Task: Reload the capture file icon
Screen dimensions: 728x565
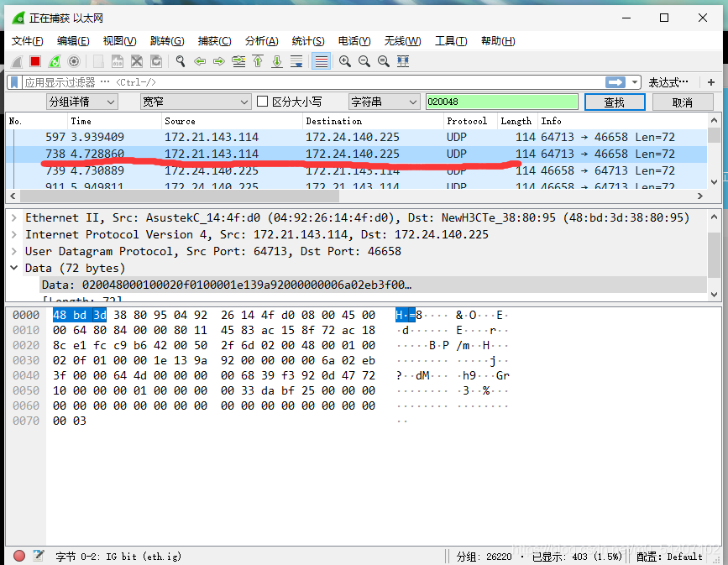Action: click(x=156, y=61)
